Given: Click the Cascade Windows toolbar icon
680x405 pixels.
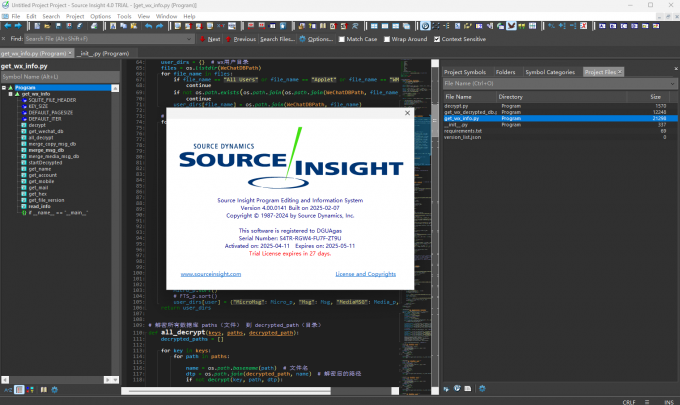Looking at the screenshot, I should click(406, 26).
